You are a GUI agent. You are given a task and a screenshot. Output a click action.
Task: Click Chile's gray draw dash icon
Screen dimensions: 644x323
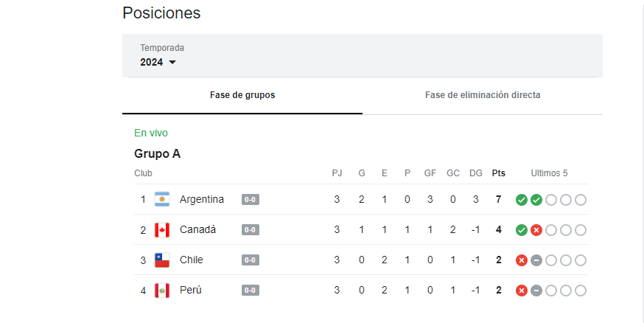[536, 260]
